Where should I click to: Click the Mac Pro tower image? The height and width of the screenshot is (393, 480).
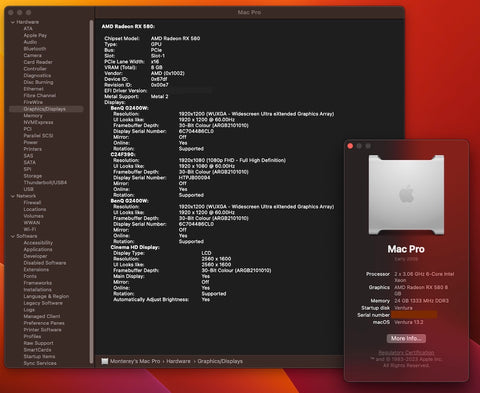point(406,195)
